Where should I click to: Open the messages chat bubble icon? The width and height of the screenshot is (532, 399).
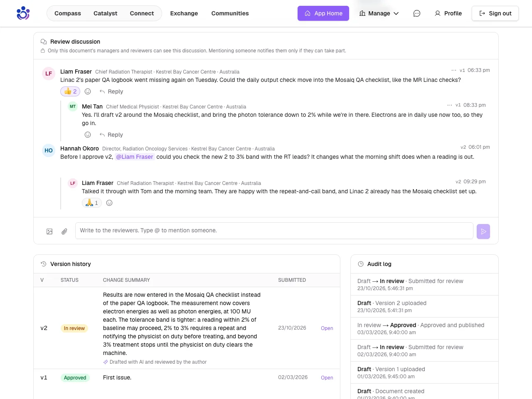(417, 13)
